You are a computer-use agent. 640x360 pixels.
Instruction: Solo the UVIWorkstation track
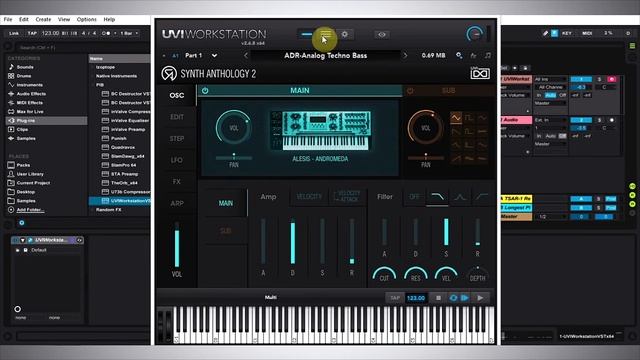click(x=599, y=79)
